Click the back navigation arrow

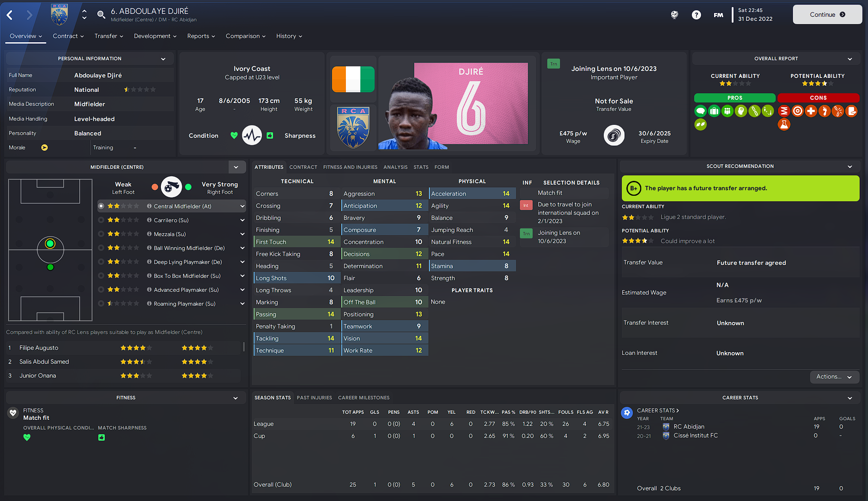[10, 15]
